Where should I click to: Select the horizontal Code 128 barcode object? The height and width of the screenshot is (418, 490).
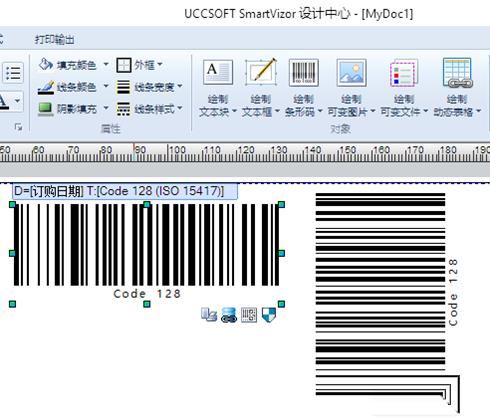(147, 245)
